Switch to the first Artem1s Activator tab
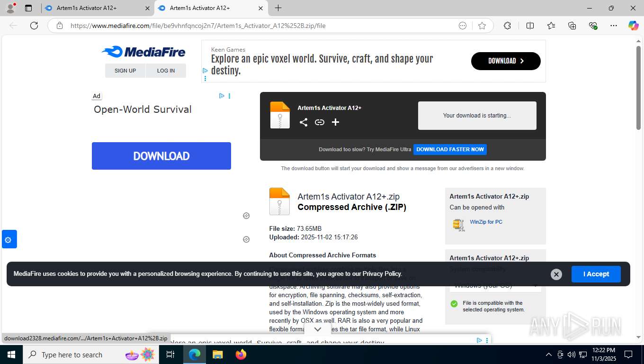The height and width of the screenshot is (364, 644). 97,8
